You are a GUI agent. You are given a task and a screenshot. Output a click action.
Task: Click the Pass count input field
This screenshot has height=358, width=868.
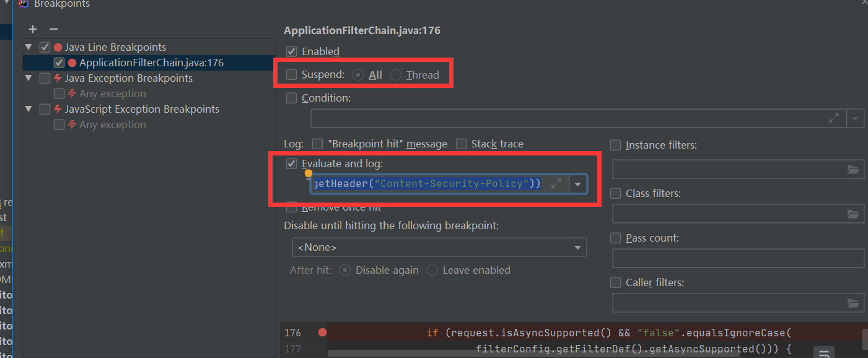(x=738, y=258)
